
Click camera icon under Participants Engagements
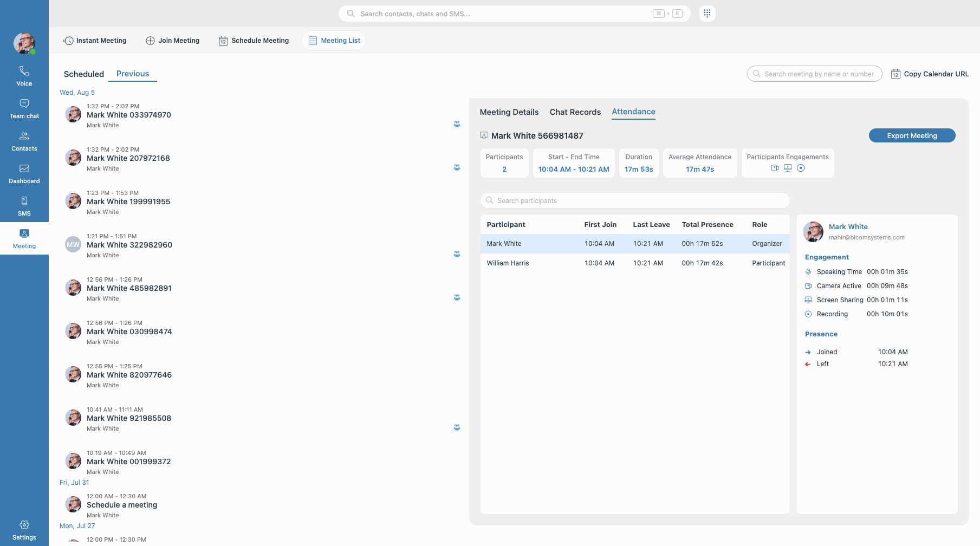[x=775, y=168]
